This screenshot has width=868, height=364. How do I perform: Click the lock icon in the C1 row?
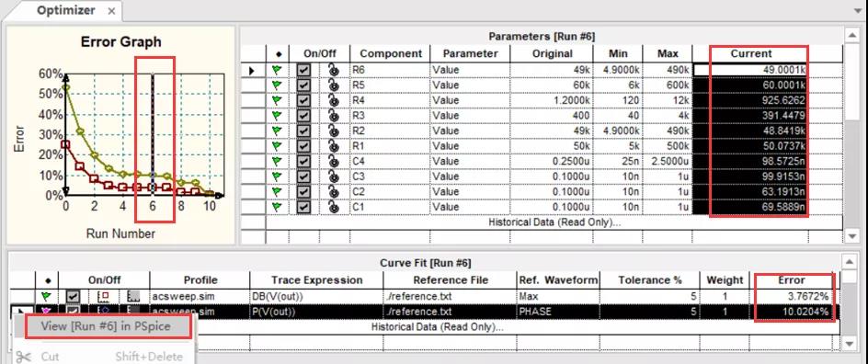(x=332, y=207)
